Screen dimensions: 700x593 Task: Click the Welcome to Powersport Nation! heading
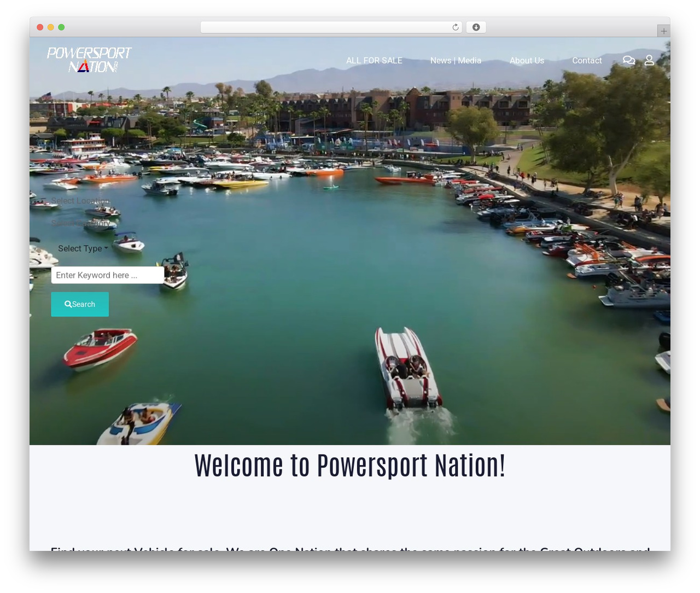pos(350,466)
